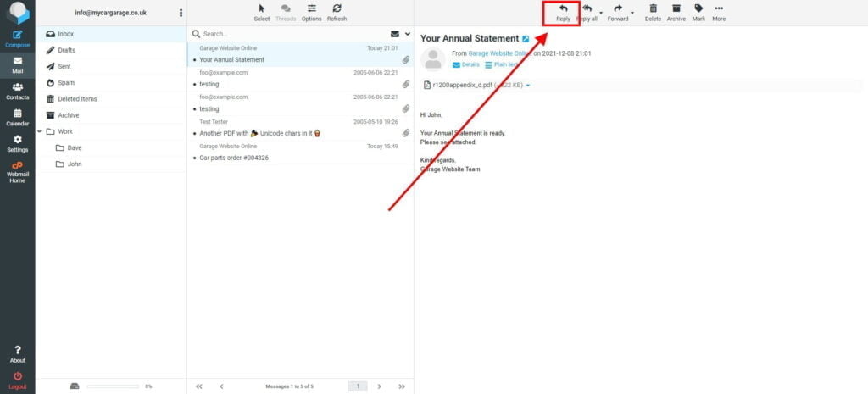Open Settings from the sidebar
Image resolution: width=868 pixels, height=394 pixels.
click(x=17, y=144)
